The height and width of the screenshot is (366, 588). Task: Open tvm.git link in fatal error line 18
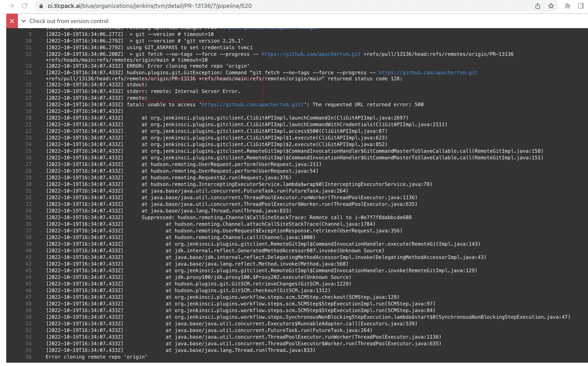click(252, 105)
